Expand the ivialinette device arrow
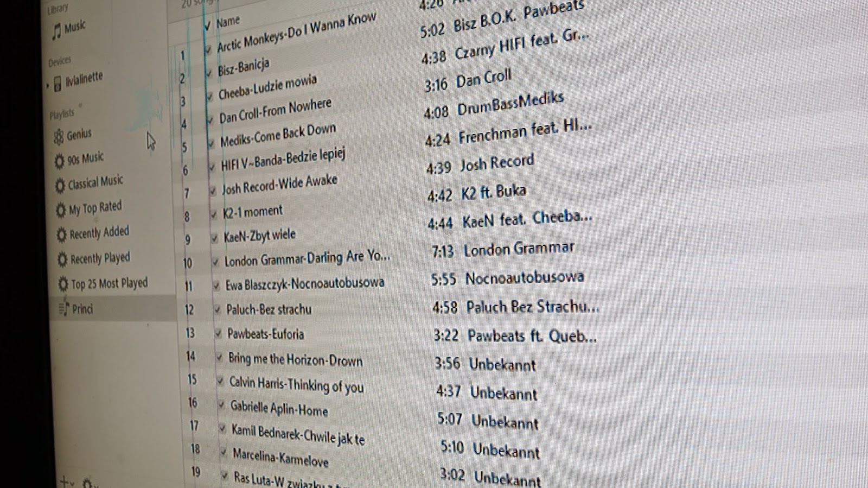 click(x=48, y=86)
